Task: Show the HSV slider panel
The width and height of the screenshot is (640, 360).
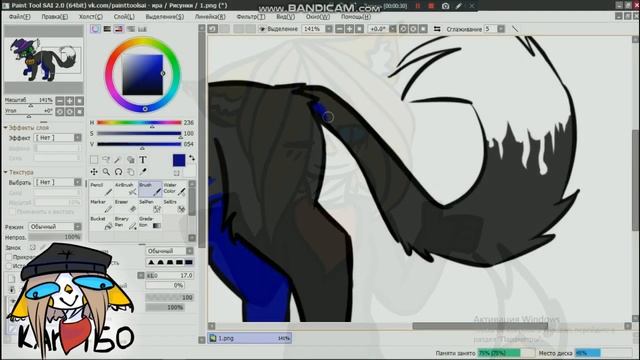Action: [119, 29]
